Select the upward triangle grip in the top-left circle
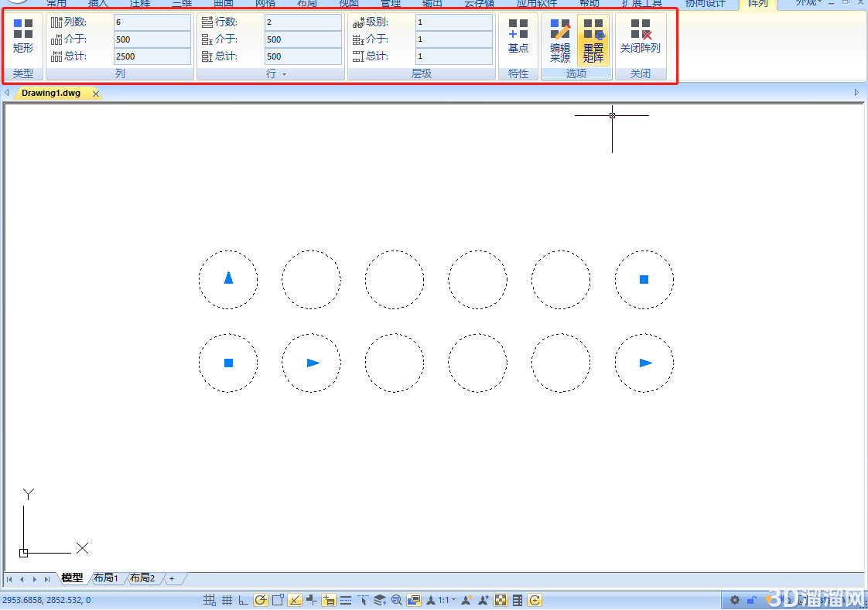 pos(228,278)
